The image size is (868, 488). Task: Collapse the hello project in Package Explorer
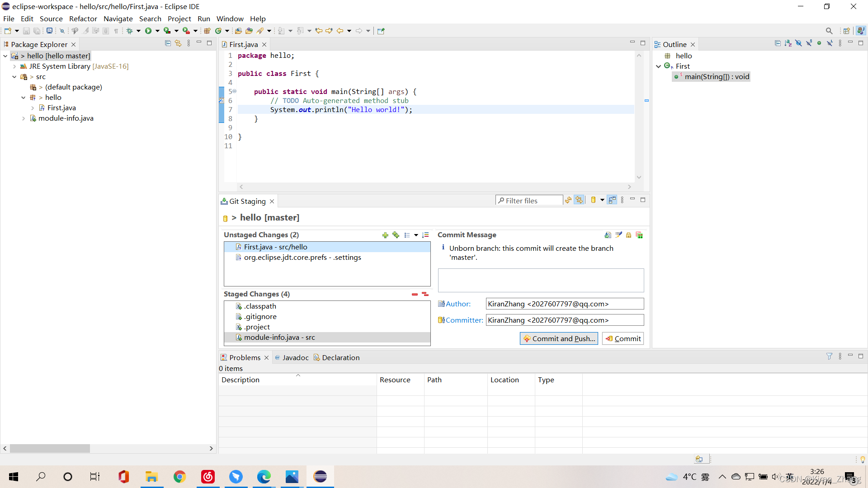(x=5, y=56)
